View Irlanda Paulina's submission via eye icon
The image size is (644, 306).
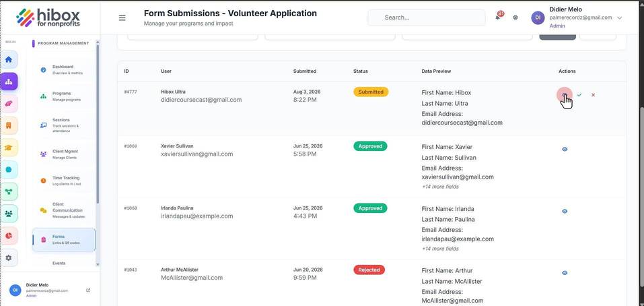[x=565, y=211]
